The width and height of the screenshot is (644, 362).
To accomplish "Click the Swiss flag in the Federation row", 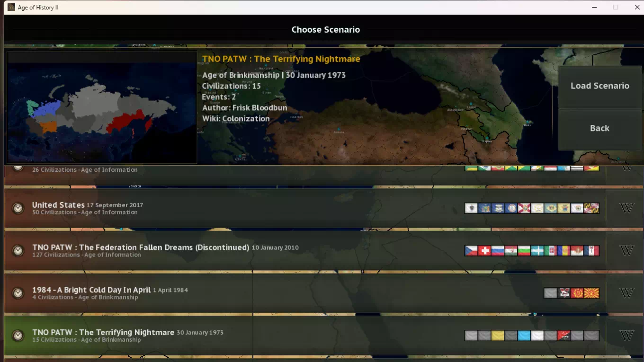I will [x=484, y=251].
